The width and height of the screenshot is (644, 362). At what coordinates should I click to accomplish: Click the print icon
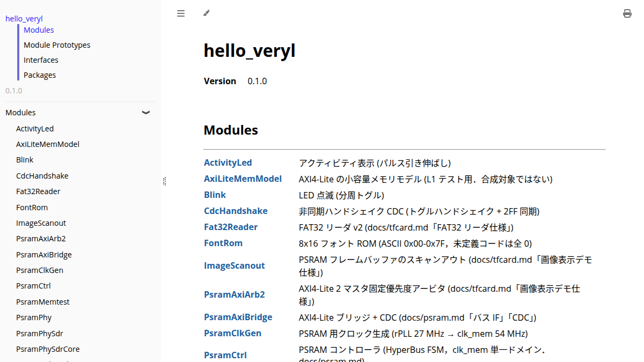[627, 13]
